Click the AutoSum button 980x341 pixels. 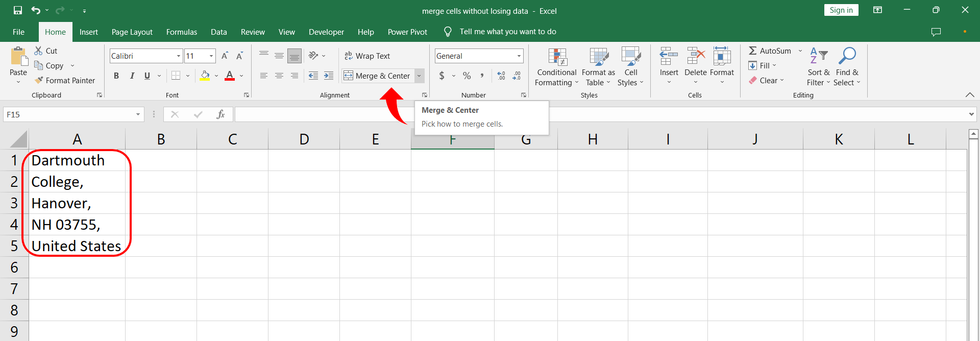point(770,51)
